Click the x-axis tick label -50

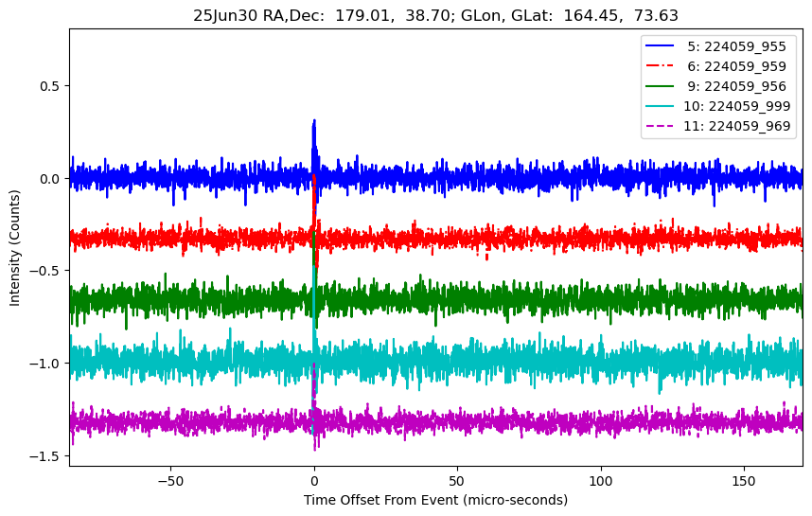171,481
